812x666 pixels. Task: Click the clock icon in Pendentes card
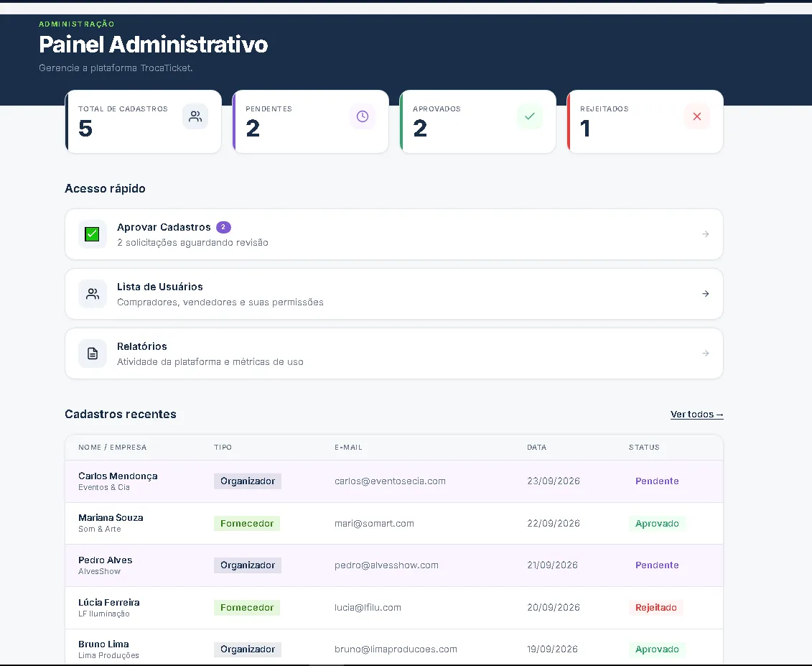point(363,116)
